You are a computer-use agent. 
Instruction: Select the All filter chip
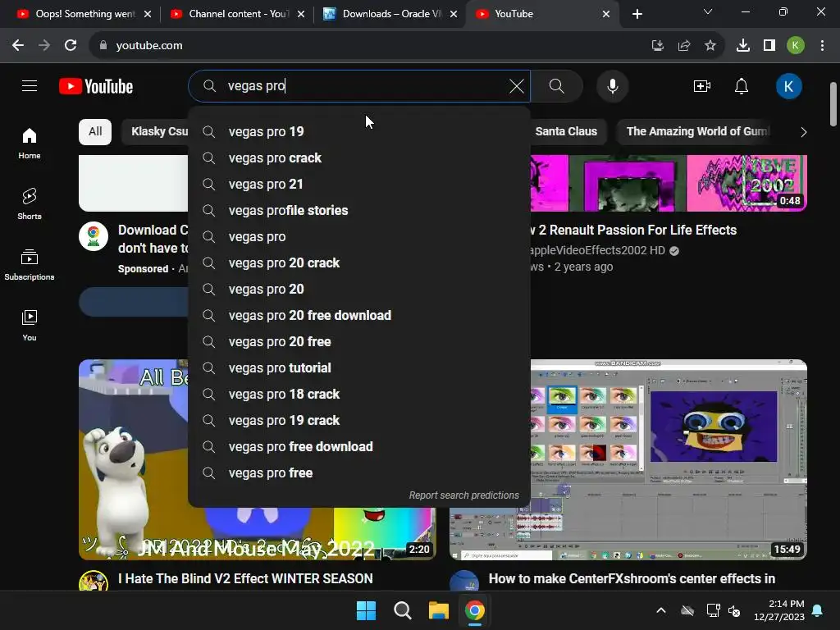pyautogui.click(x=95, y=132)
